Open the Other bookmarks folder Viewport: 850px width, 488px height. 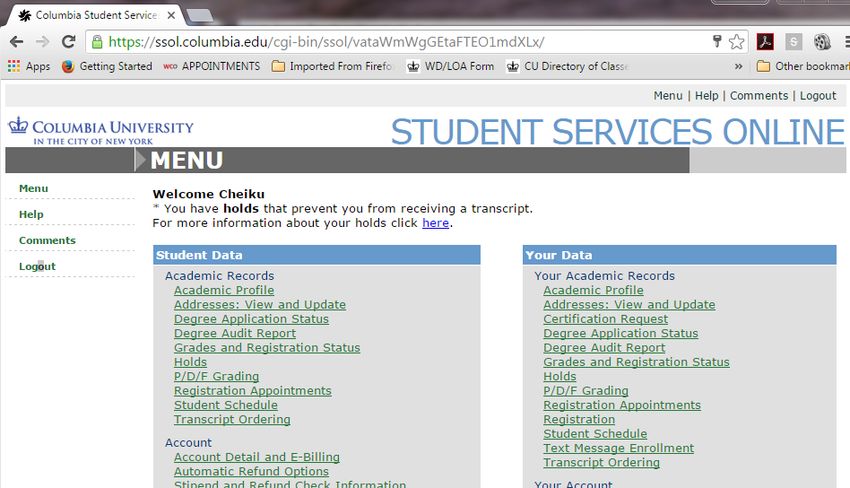pyautogui.click(x=803, y=66)
